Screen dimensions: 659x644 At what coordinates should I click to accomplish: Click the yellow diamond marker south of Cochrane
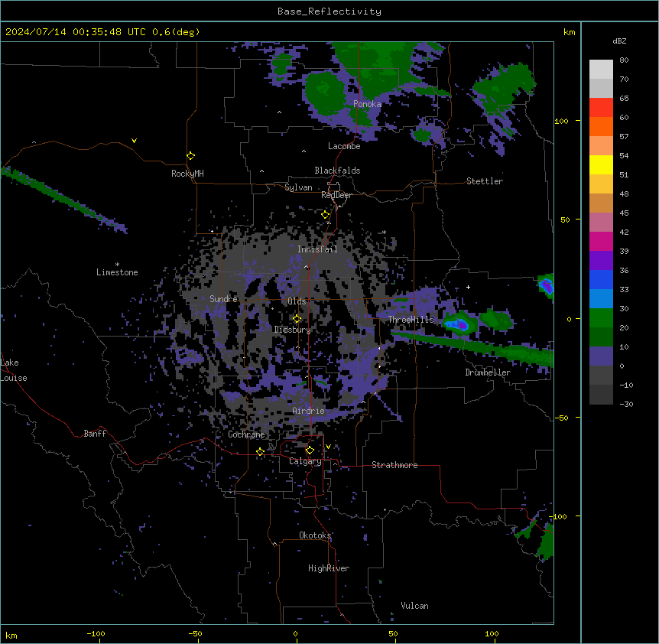(x=260, y=452)
